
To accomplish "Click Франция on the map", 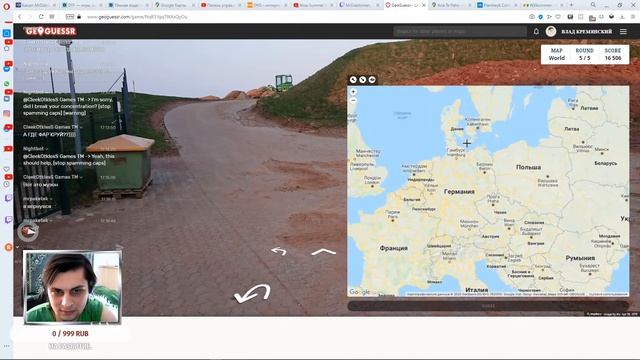I will point(393,248).
